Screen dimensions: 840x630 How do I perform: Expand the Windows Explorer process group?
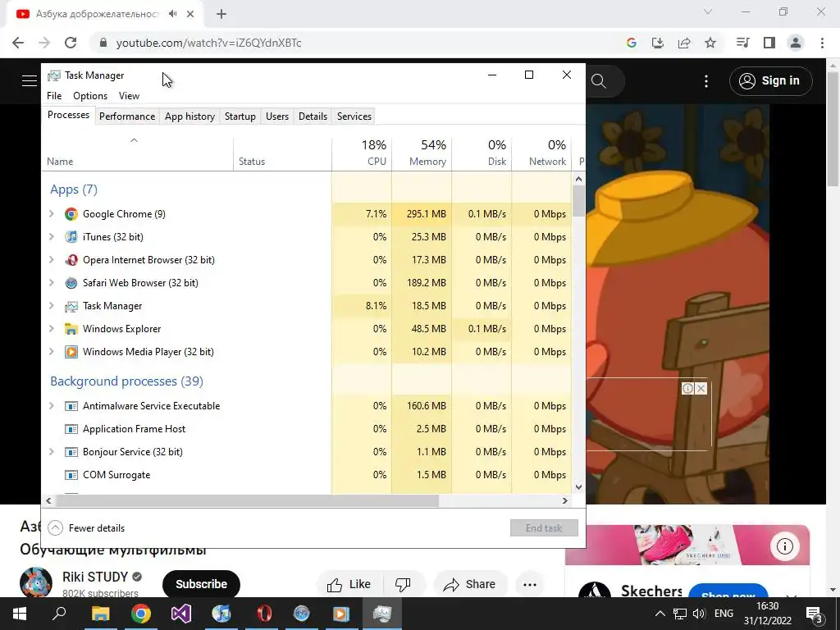click(52, 329)
